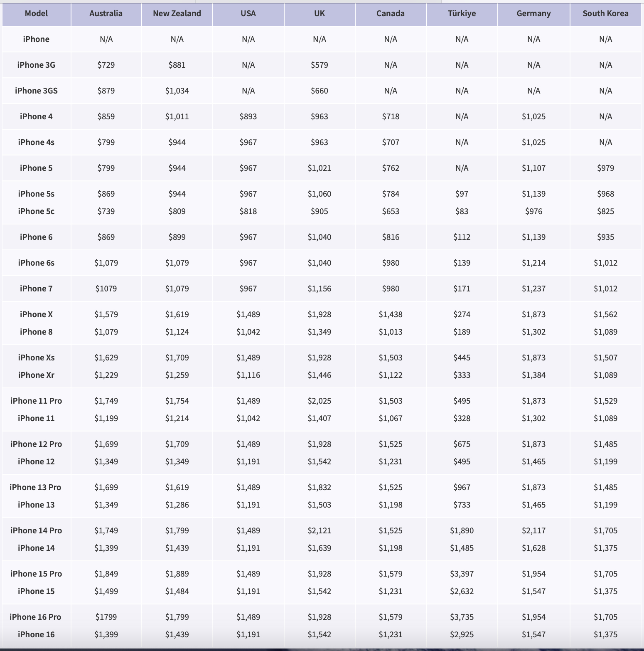This screenshot has height=651, width=644.
Task: Select the Canada column header
Action: [391, 13]
